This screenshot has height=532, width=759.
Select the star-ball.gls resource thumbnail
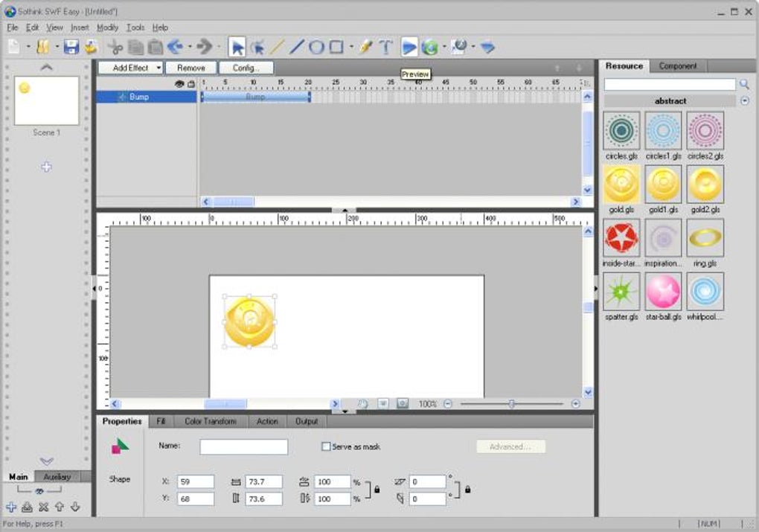(664, 291)
